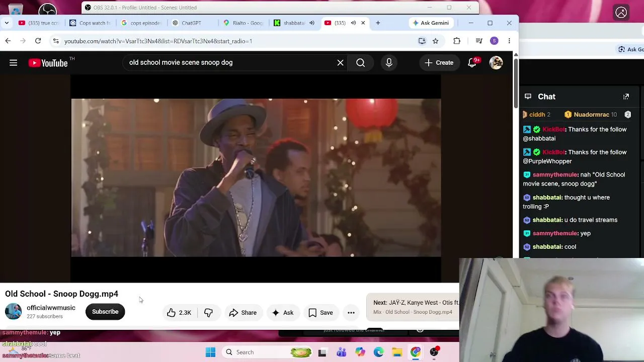Clear the YouTube search query
The height and width of the screenshot is (362, 644).
(341, 63)
